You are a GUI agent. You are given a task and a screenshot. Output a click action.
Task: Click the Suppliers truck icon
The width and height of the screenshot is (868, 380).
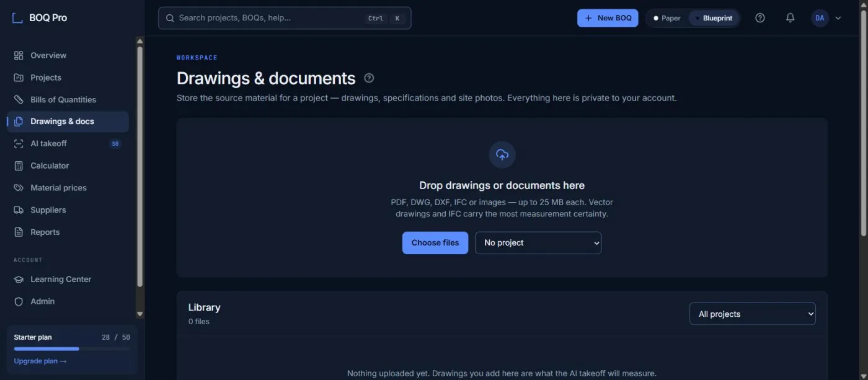point(19,210)
